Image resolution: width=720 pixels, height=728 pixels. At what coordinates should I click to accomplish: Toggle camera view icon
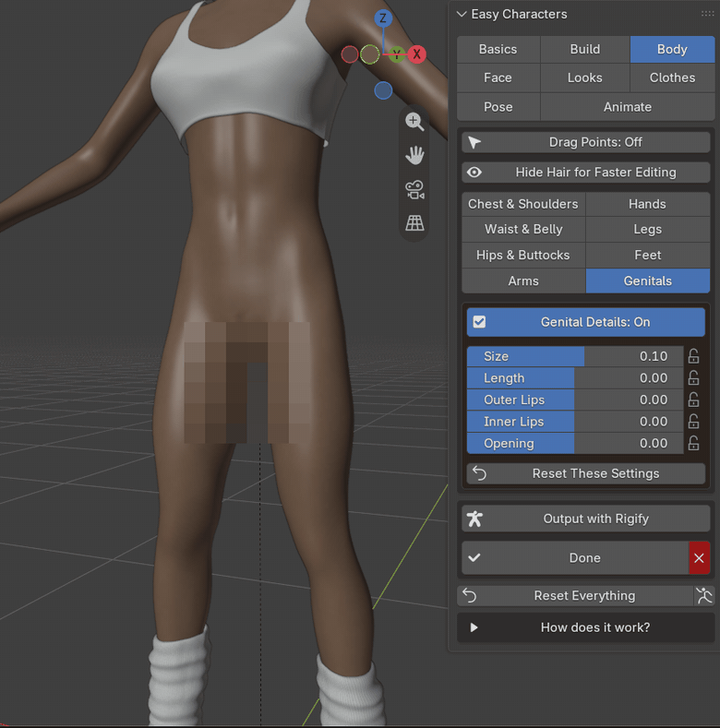(414, 190)
